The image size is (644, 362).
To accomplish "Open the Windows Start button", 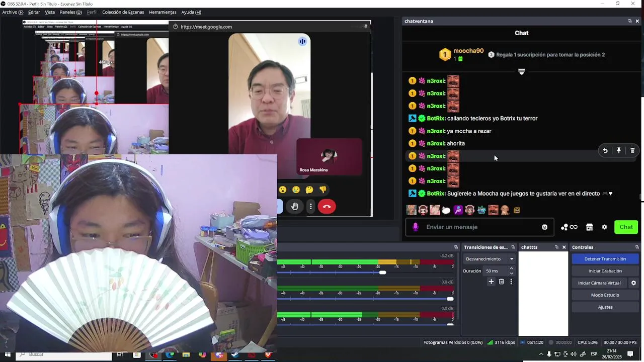I will [x=8, y=354].
